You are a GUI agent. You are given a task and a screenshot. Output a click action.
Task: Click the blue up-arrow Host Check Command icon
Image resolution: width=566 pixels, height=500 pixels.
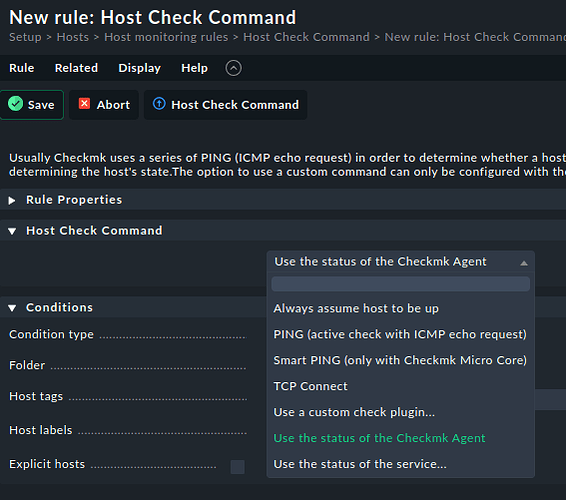coord(159,104)
